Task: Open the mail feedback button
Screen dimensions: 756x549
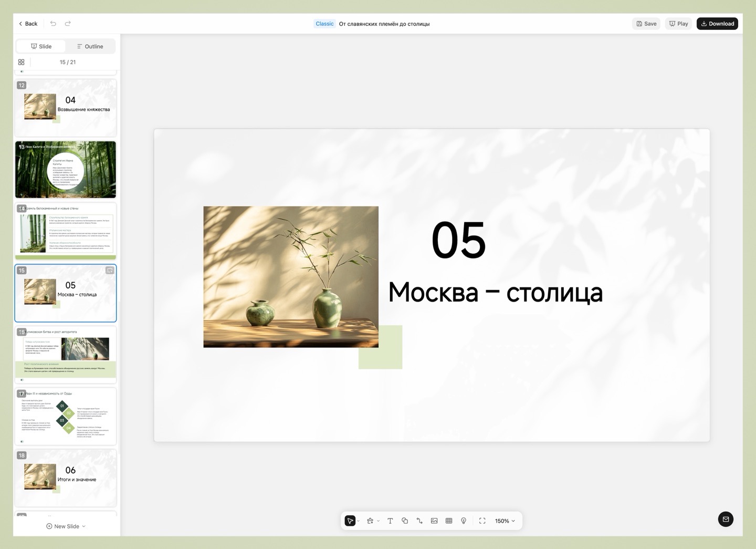Action: tap(726, 519)
